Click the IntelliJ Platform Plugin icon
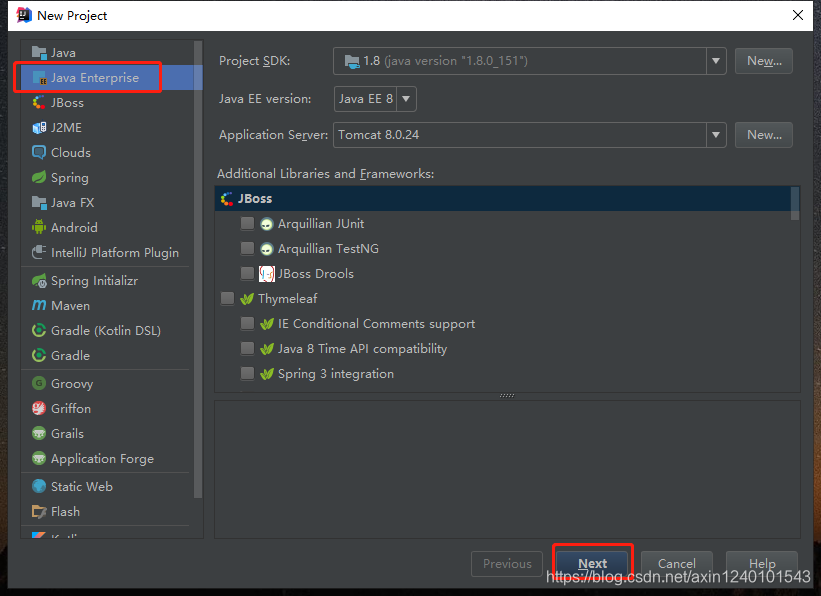Image resolution: width=821 pixels, height=596 pixels. [39, 252]
